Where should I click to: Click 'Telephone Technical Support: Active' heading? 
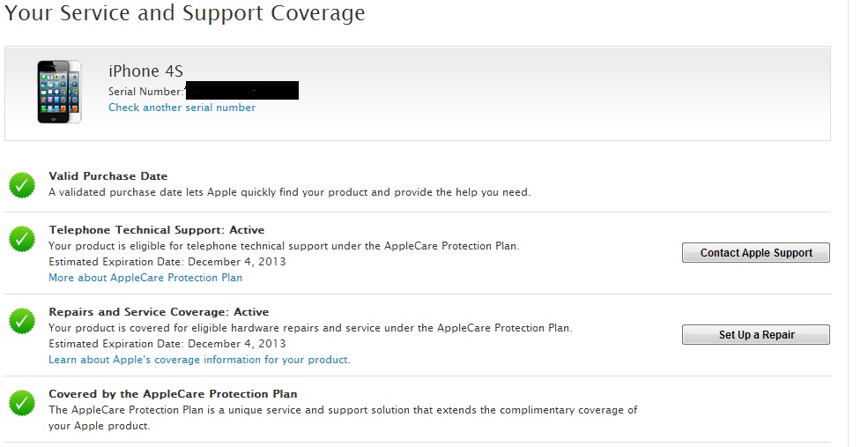tap(157, 230)
